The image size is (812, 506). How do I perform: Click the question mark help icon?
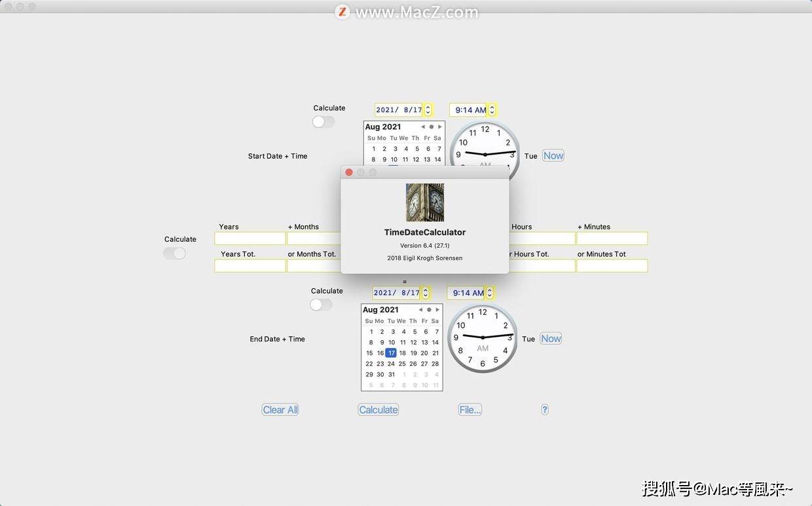coord(544,409)
